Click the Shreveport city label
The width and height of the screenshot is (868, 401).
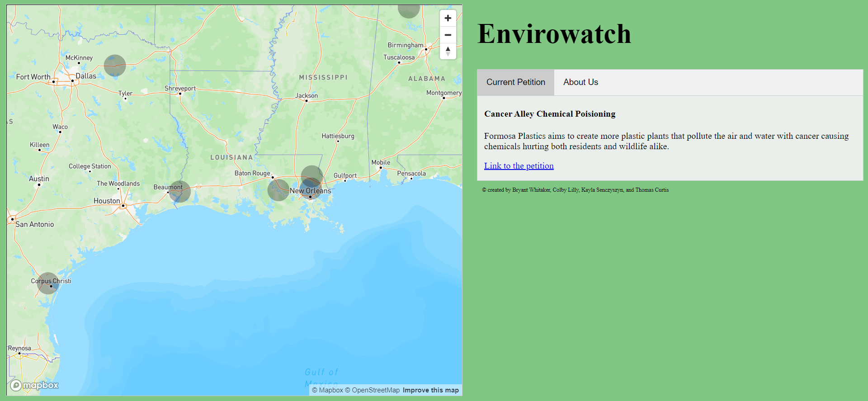pos(180,88)
